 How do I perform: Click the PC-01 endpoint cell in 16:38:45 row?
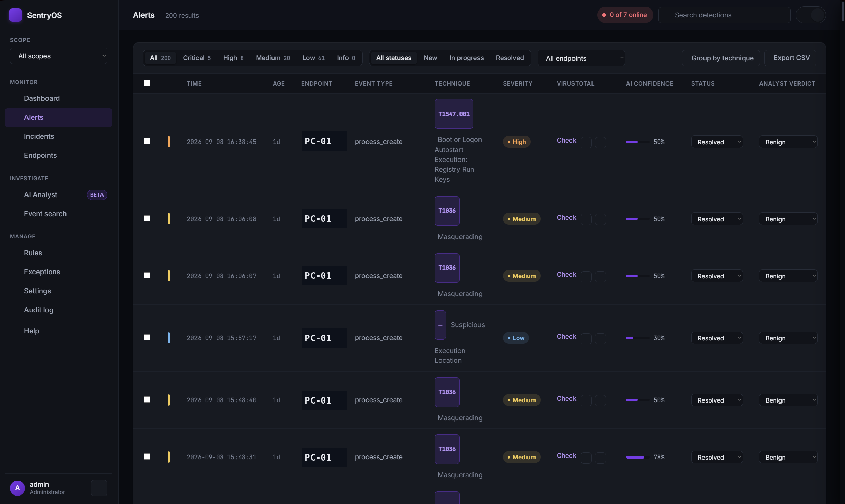(x=324, y=141)
